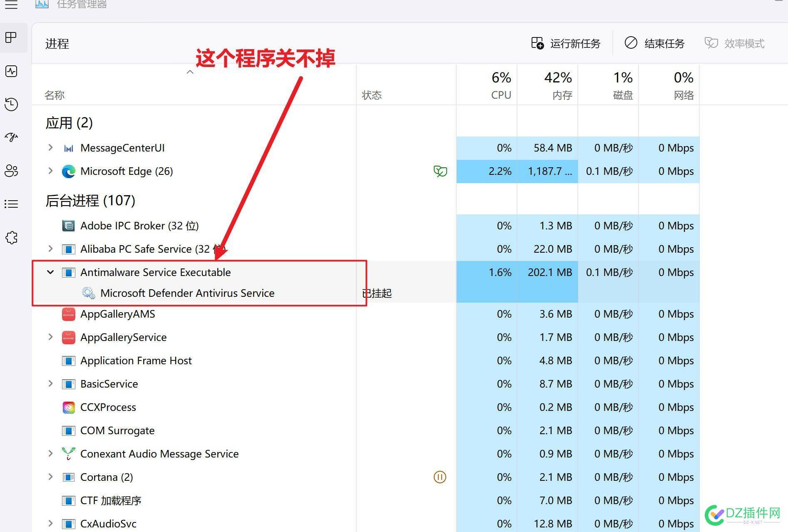788x532 pixels.
Task: Click the 运行新任务 button
Action: 566,43
